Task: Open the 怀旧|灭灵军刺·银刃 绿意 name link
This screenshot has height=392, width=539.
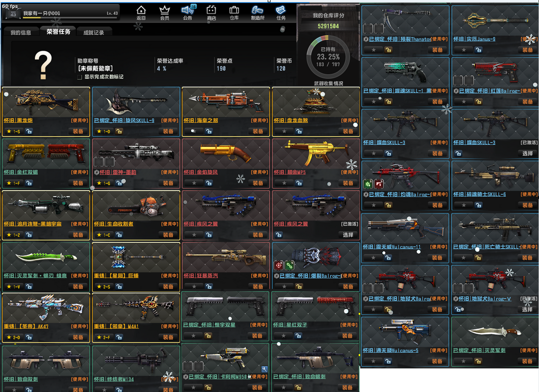Action: click(x=35, y=276)
